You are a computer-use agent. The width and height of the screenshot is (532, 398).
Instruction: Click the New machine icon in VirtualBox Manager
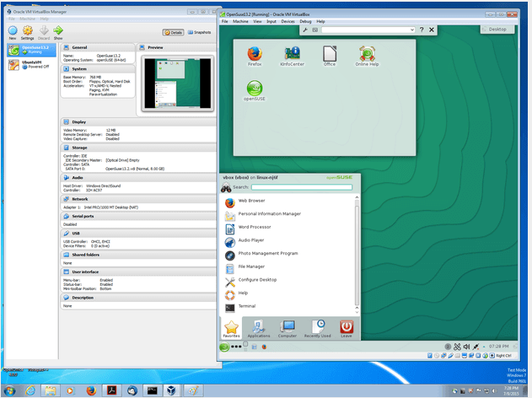click(13, 32)
